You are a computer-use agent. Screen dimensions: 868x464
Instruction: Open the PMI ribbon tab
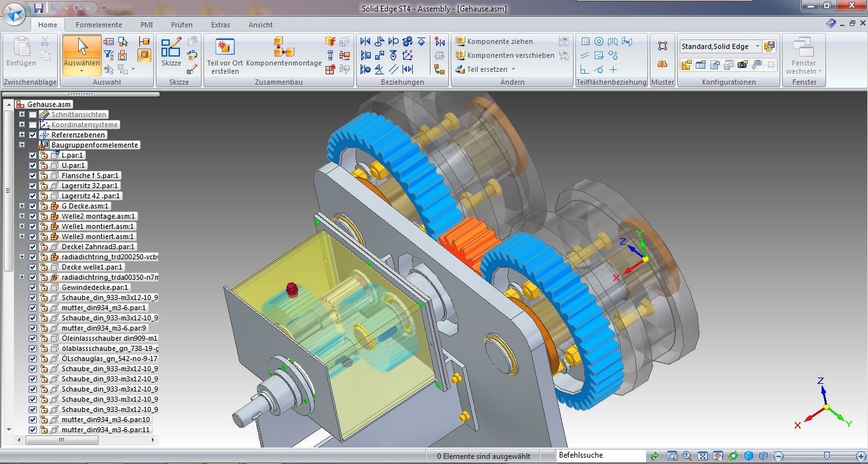147,25
